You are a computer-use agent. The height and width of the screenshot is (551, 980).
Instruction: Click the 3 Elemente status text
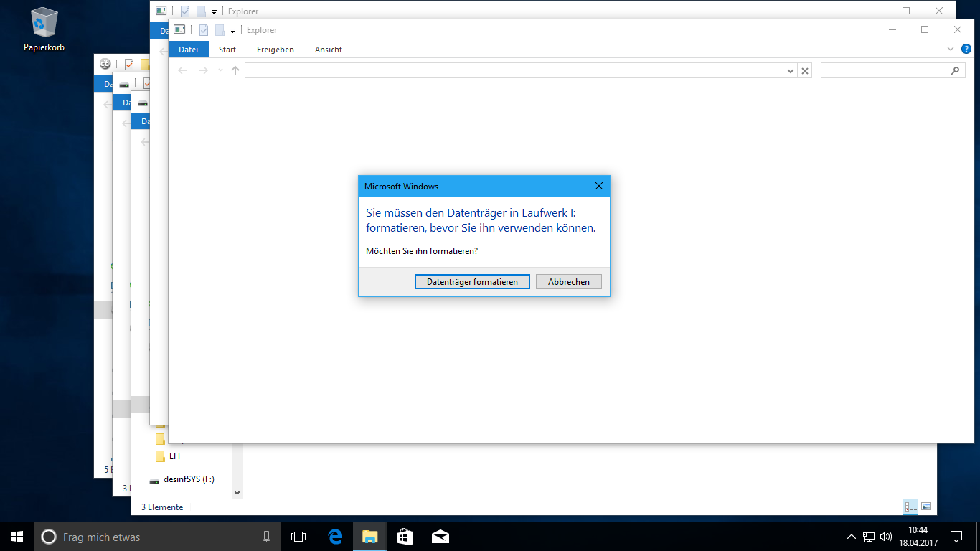162,507
